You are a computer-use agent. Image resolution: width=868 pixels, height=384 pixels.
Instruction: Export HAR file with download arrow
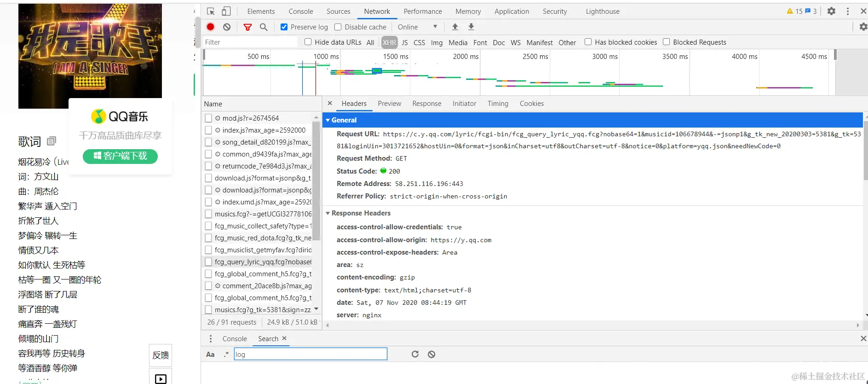[471, 27]
